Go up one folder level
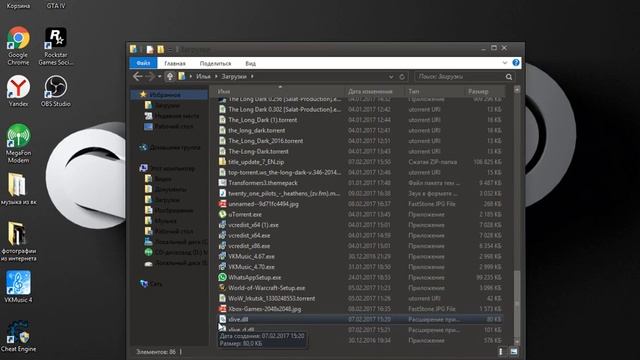 (x=170, y=76)
